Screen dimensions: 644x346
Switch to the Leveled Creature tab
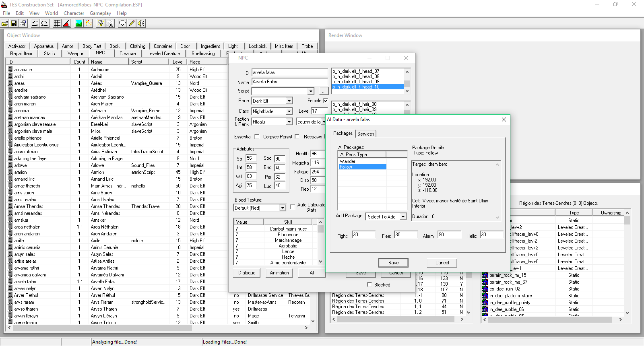click(163, 54)
